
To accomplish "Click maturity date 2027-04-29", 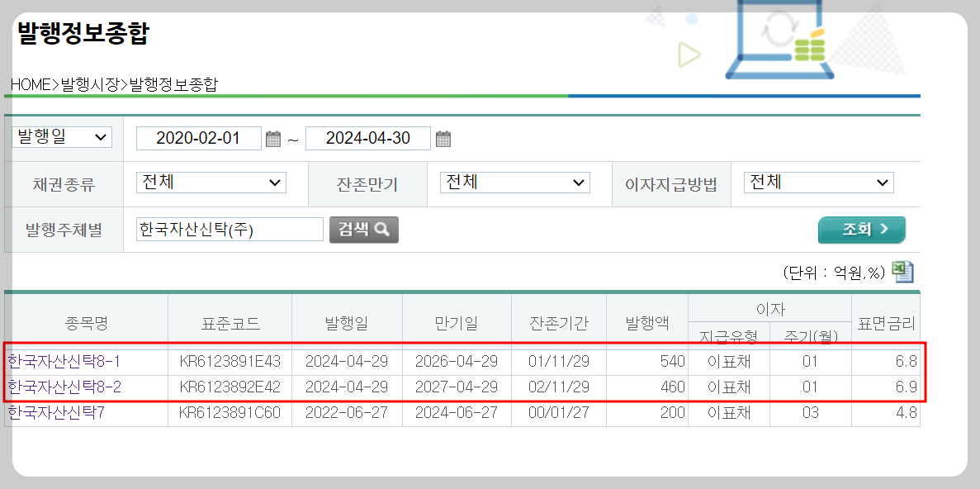I will coord(457,387).
